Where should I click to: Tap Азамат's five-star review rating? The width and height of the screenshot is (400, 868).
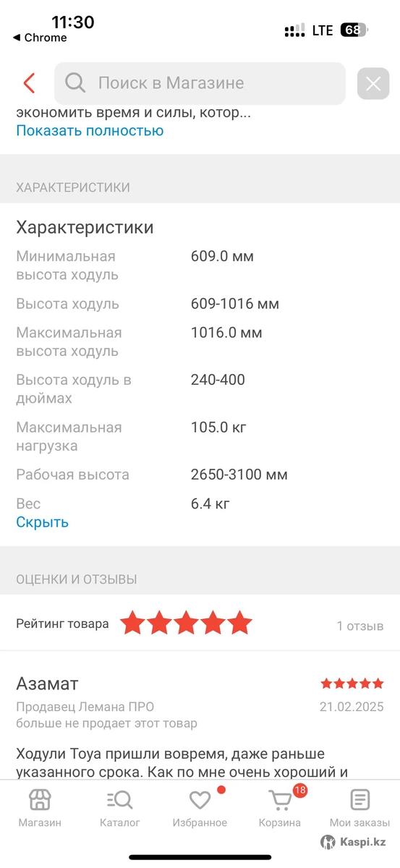coord(352,684)
